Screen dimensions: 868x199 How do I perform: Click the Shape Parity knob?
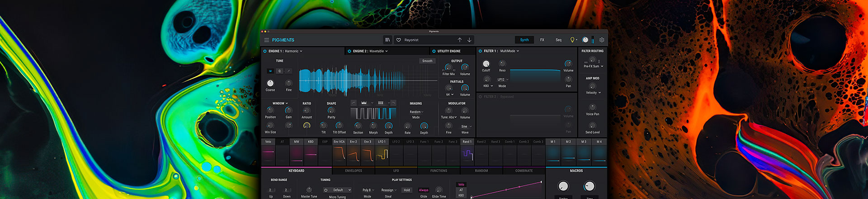[331, 110]
